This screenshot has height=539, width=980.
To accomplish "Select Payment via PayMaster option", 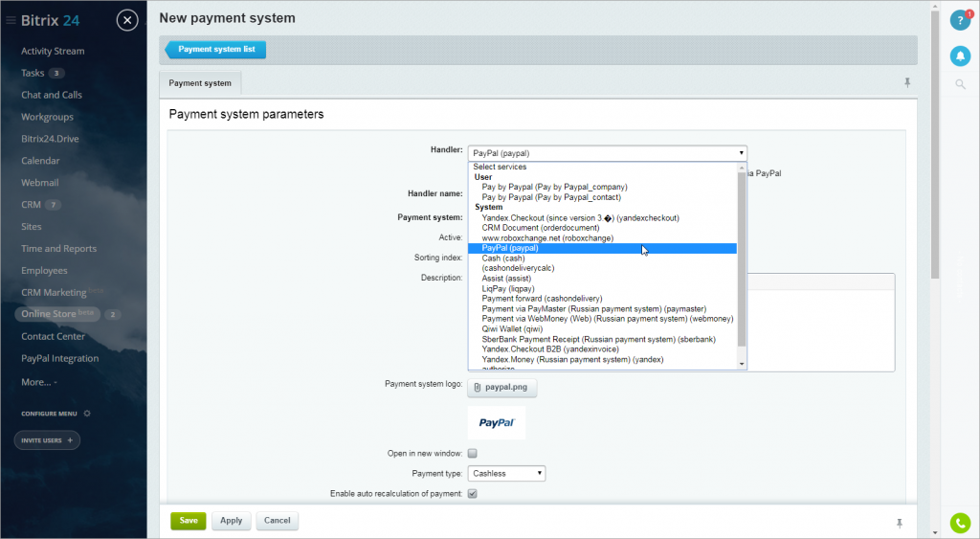I will point(593,309).
